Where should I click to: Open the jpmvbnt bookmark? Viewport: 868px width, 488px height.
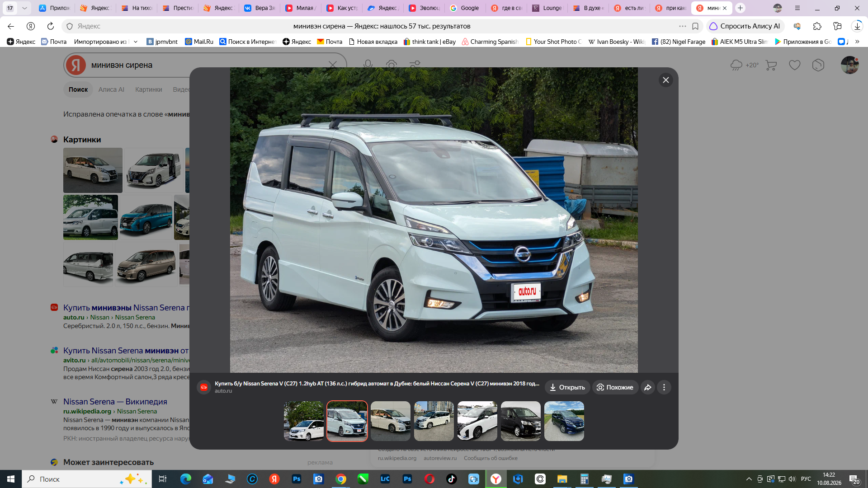(x=162, y=42)
